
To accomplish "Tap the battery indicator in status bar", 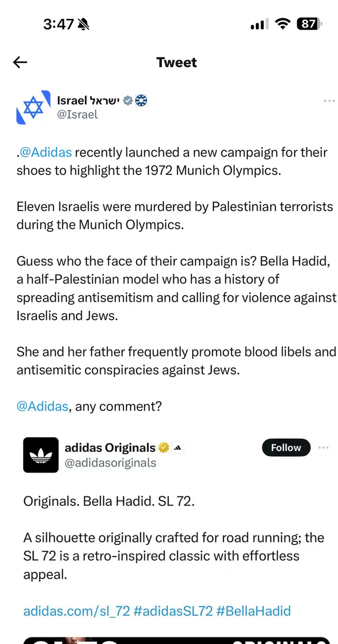I will [x=310, y=24].
